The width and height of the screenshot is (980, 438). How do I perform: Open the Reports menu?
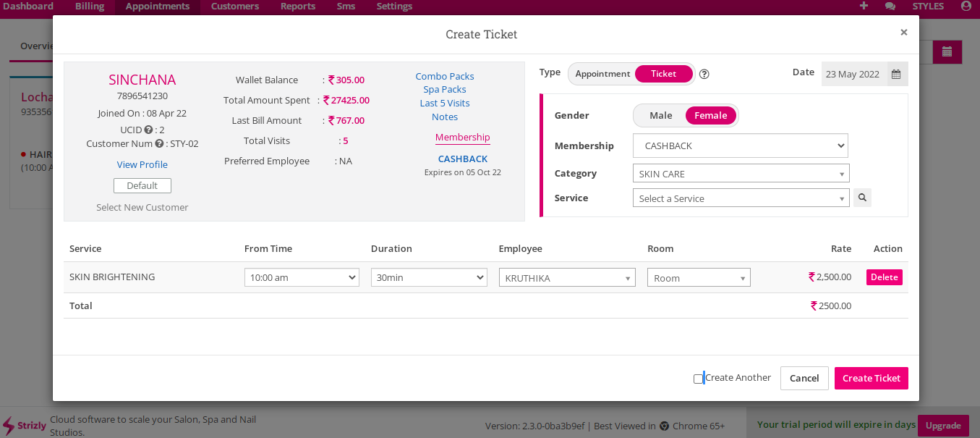click(298, 6)
